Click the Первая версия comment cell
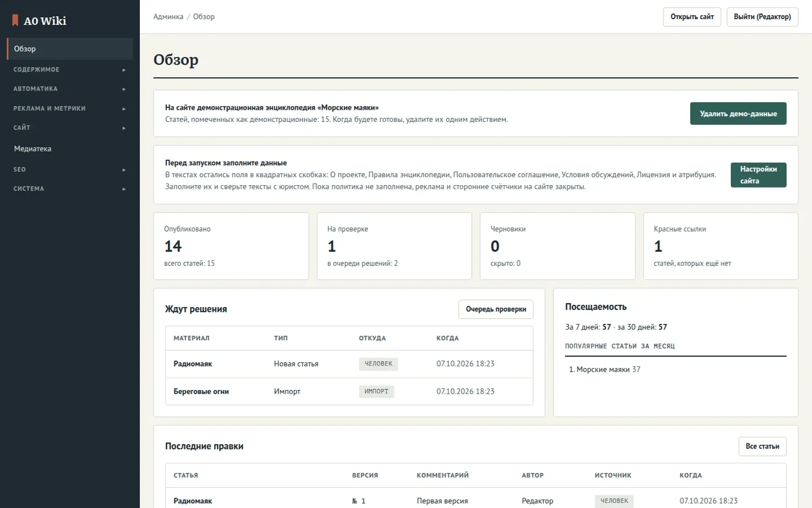 click(442, 501)
